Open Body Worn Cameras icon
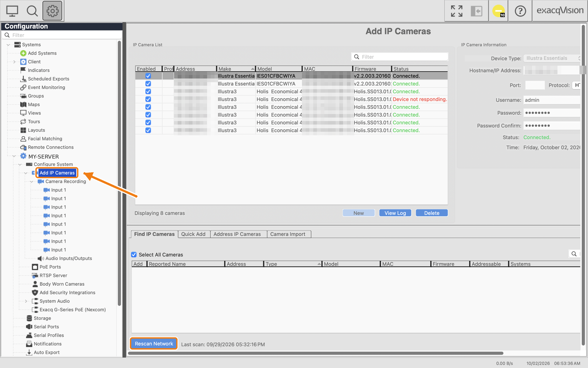 point(35,284)
